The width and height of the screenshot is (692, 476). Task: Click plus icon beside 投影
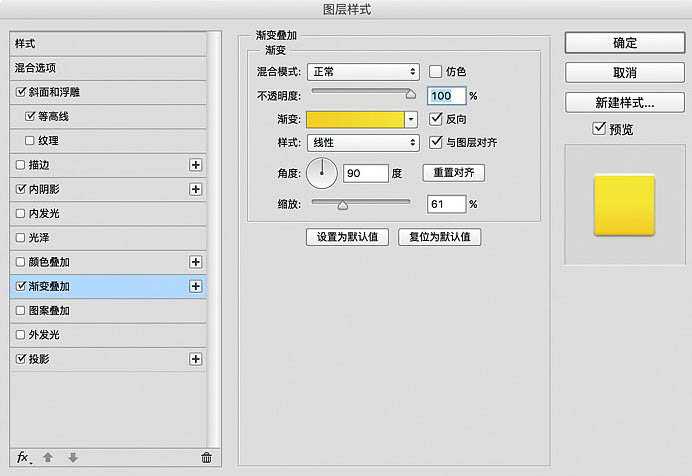pyautogui.click(x=196, y=359)
